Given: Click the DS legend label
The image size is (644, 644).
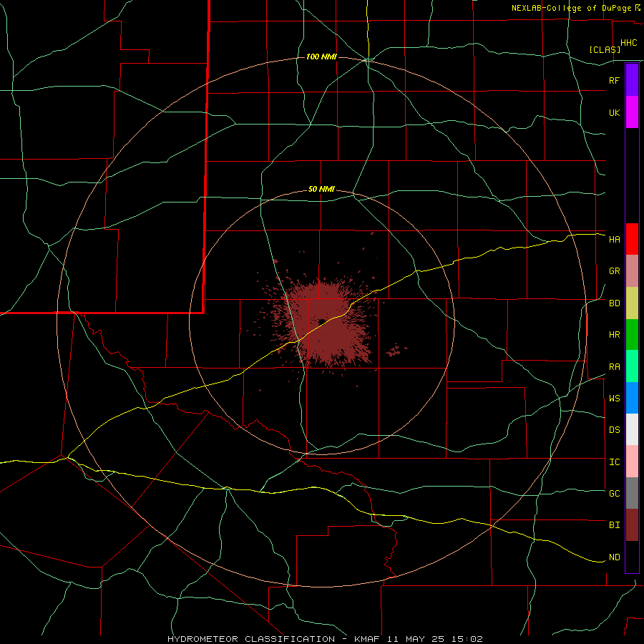Looking at the screenshot, I should [614, 430].
